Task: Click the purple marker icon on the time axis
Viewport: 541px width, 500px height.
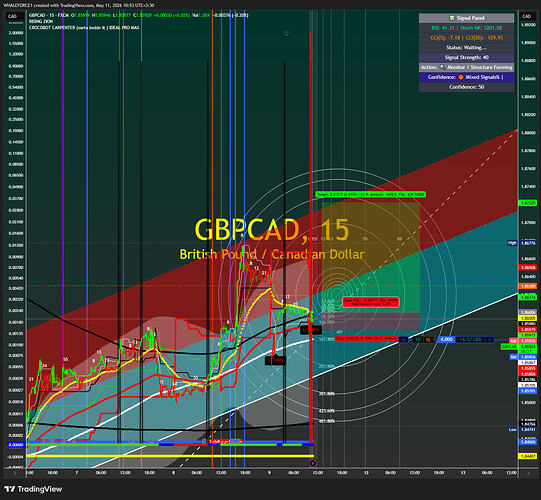Action: tap(313, 463)
